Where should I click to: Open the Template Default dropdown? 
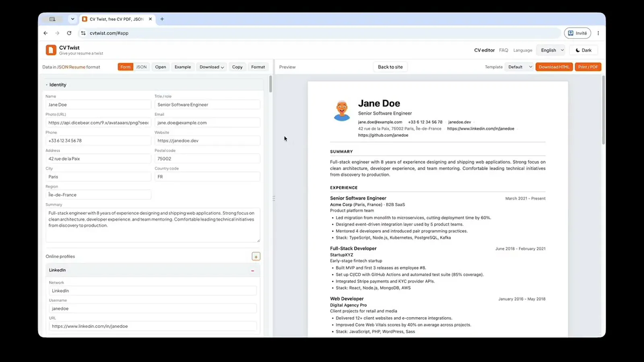(520, 67)
